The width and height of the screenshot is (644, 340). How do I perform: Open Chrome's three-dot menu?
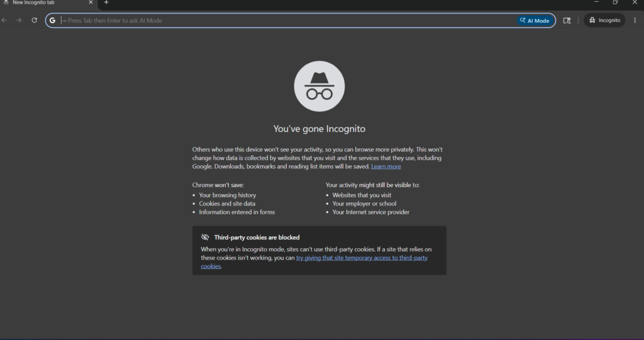click(635, 20)
